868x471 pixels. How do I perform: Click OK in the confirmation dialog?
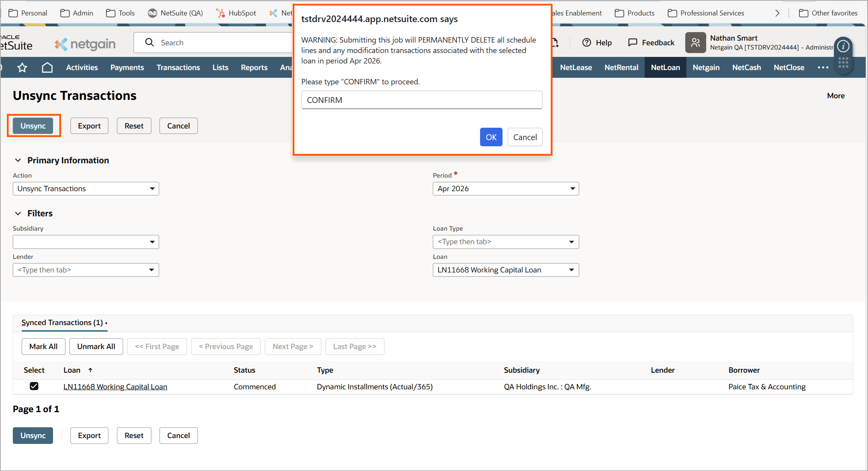tap(491, 137)
